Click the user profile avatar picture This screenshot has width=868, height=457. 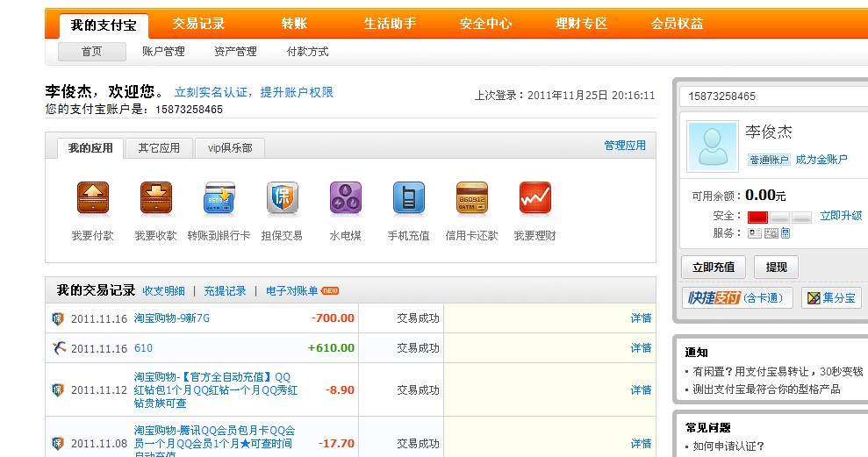[x=713, y=146]
